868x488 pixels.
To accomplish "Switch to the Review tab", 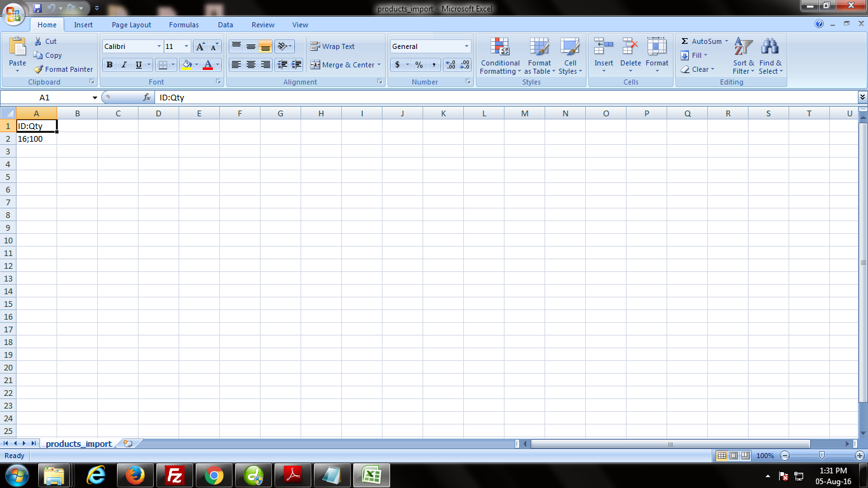I will click(x=263, y=25).
